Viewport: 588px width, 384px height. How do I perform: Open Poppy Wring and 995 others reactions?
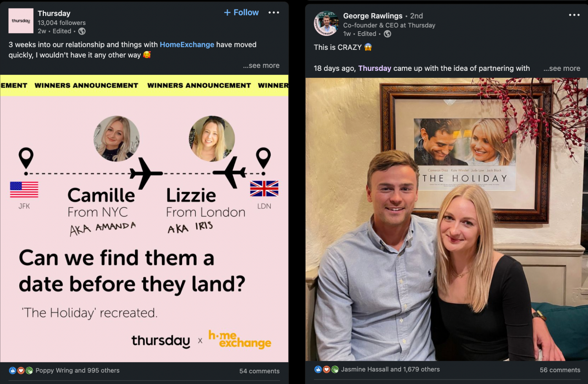tap(77, 370)
